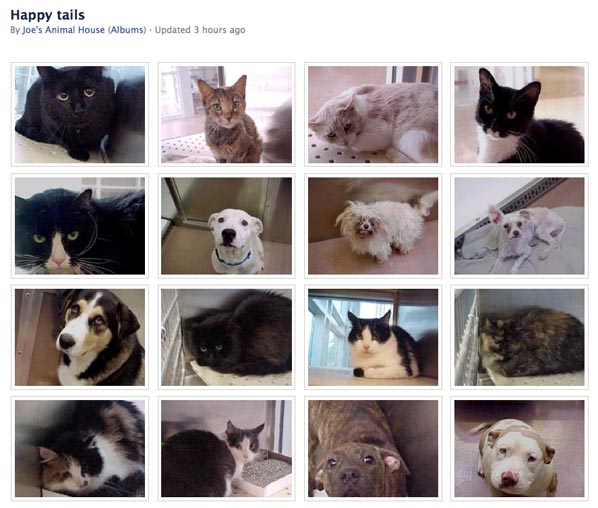
Task: Select the tuxedo cat with orange eyes photo
Action: click(x=519, y=114)
